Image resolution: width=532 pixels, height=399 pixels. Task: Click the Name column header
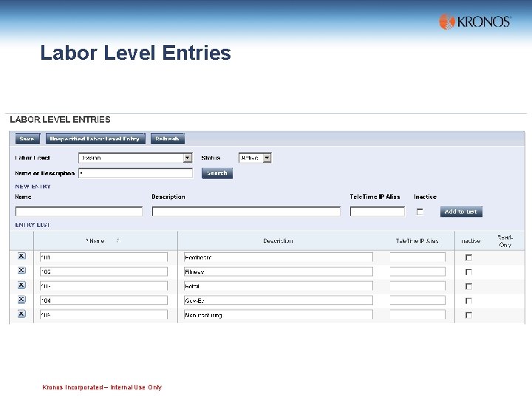95,241
